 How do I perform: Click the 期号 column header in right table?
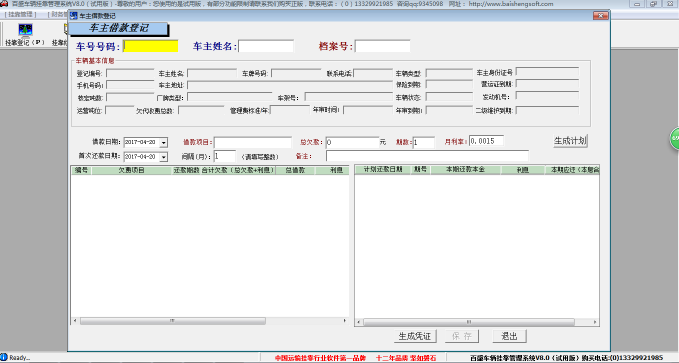(x=420, y=169)
